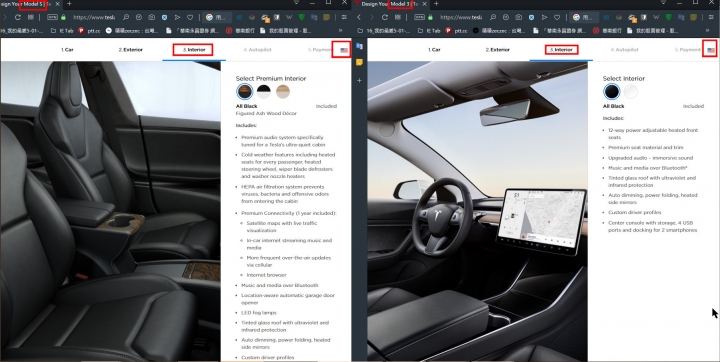Go to step 2. Exterior on Model 3 page
This screenshot has height=362, width=720.
[x=497, y=50]
